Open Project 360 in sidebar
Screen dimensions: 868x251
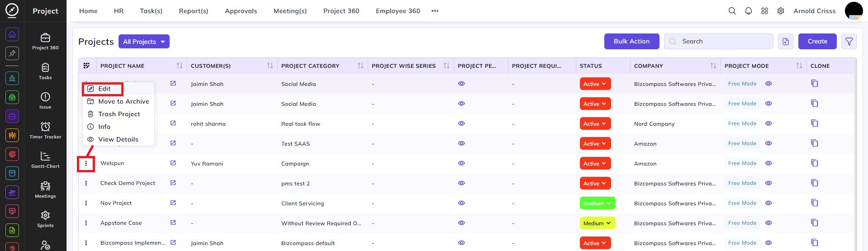click(45, 41)
